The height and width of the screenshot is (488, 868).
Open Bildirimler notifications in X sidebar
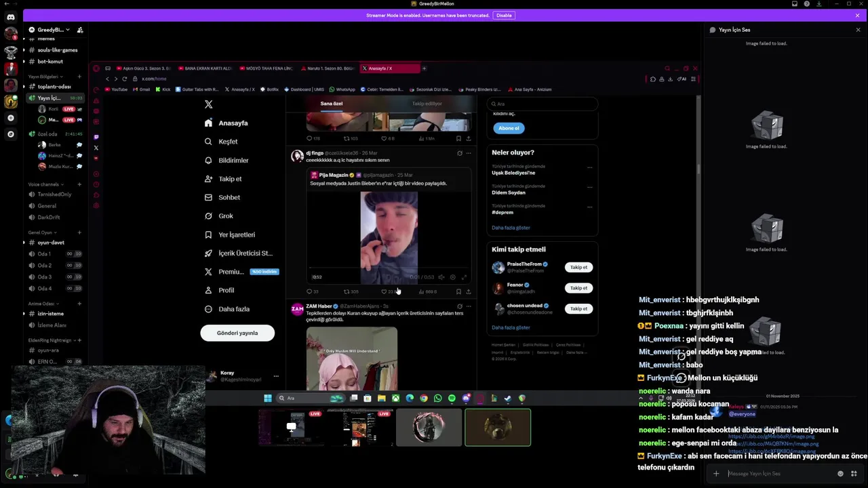[x=226, y=161]
